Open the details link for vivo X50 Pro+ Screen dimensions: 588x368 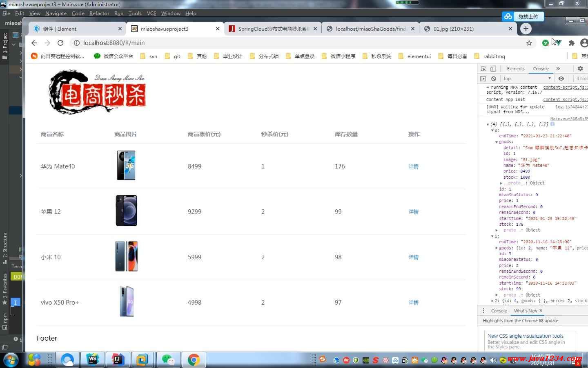(414, 303)
